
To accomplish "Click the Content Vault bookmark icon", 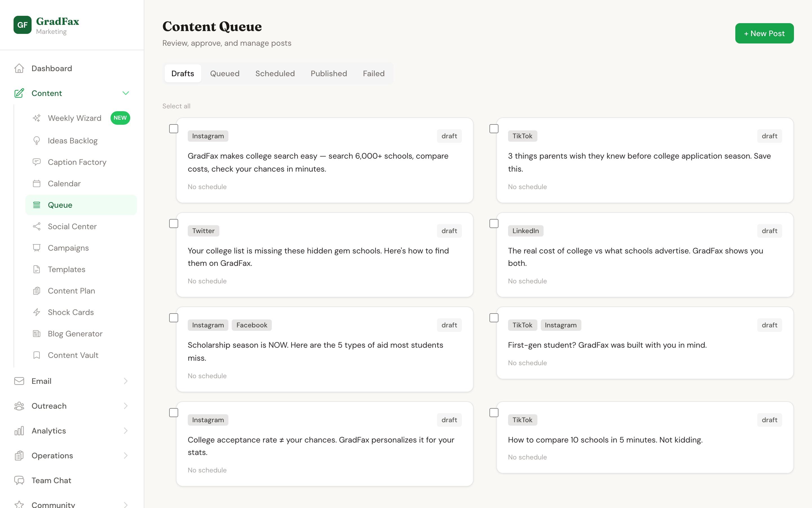I will click(37, 355).
